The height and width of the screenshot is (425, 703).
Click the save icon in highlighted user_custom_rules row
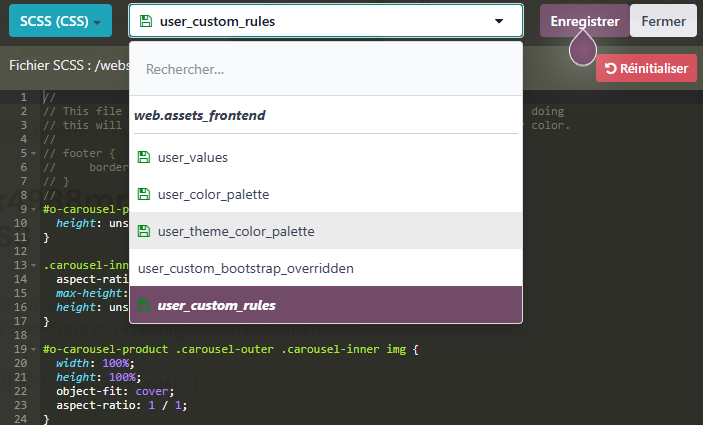click(143, 305)
